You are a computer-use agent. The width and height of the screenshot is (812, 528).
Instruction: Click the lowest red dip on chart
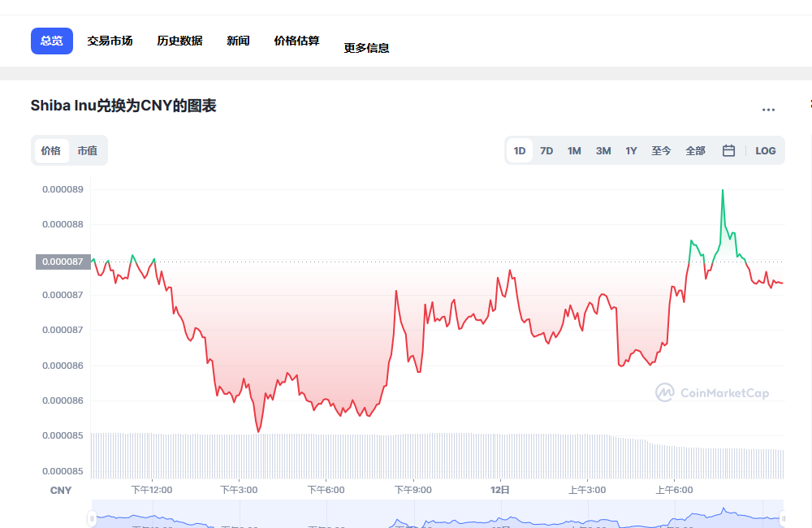[258, 430]
